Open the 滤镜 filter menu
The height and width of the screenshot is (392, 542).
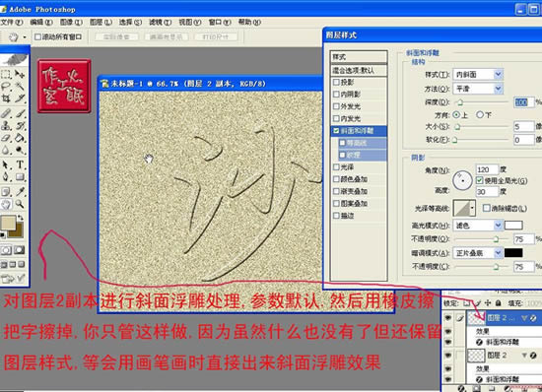tap(160, 22)
